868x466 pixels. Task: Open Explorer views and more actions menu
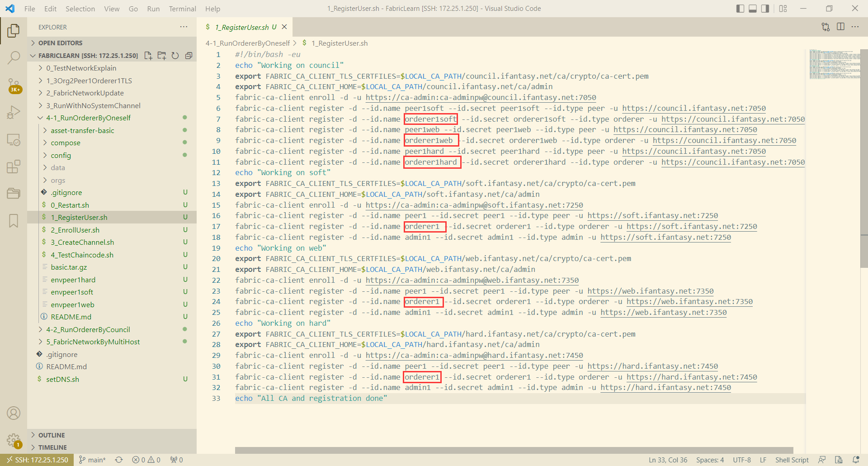click(184, 27)
